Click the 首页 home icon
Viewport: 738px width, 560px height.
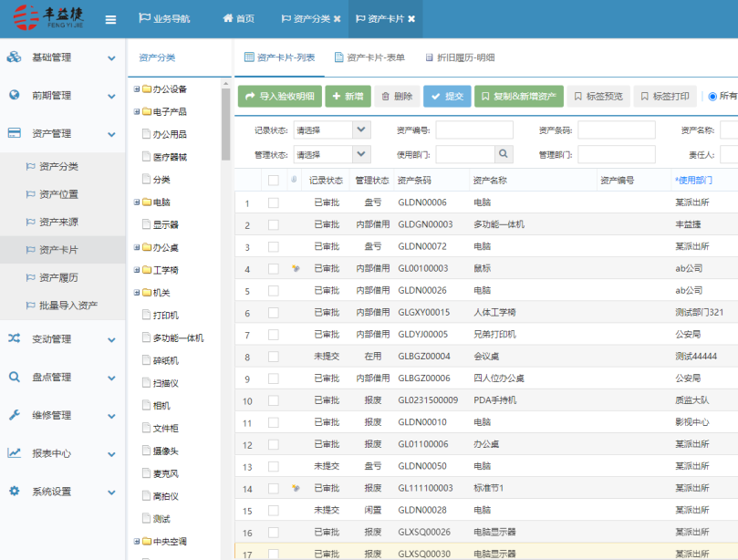coord(228,18)
